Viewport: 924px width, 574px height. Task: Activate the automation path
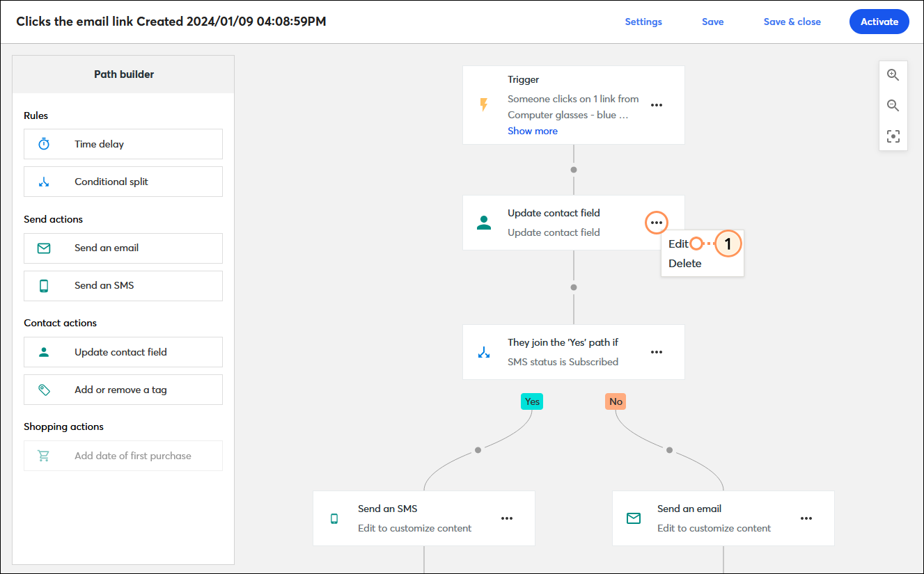(x=879, y=22)
